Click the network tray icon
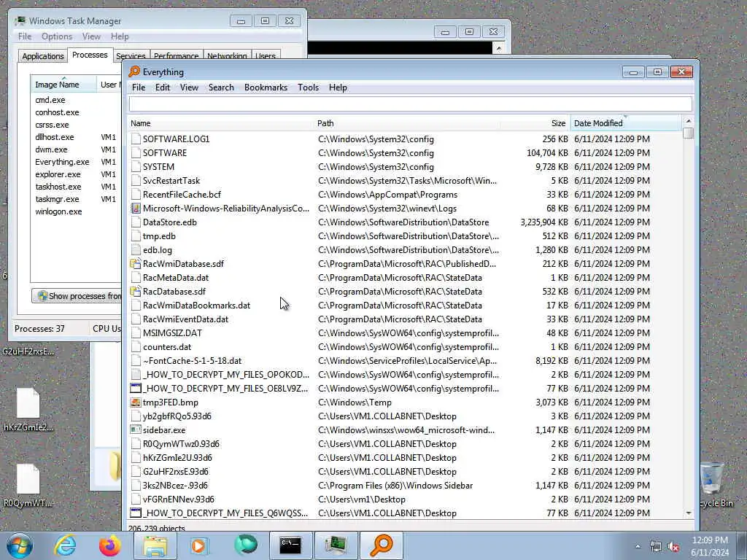 tap(656, 547)
